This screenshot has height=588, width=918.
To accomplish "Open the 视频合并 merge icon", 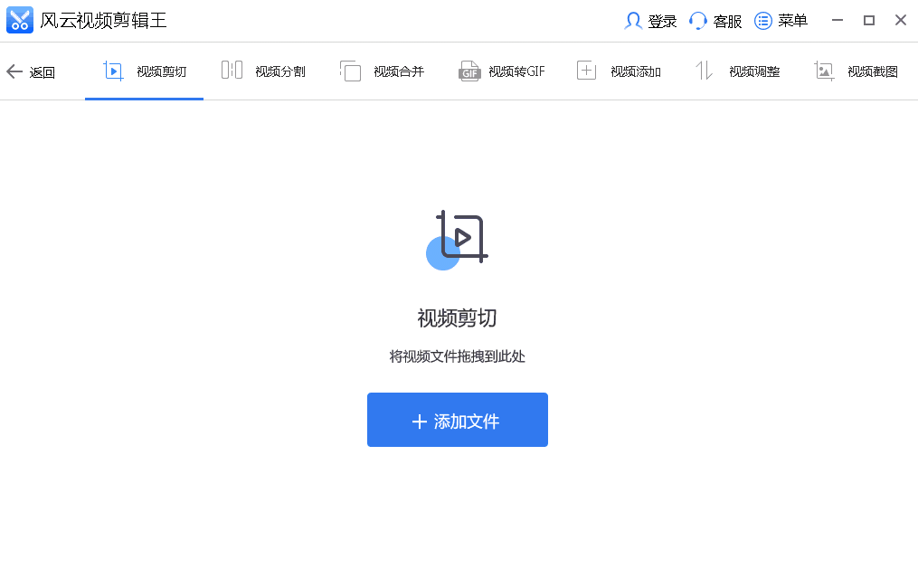I will click(x=349, y=70).
